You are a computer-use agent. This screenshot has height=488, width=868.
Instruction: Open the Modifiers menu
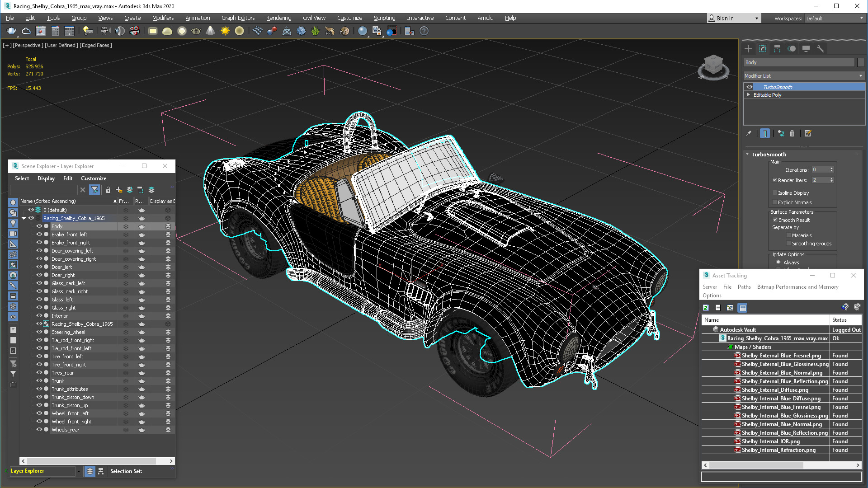pos(163,18)
